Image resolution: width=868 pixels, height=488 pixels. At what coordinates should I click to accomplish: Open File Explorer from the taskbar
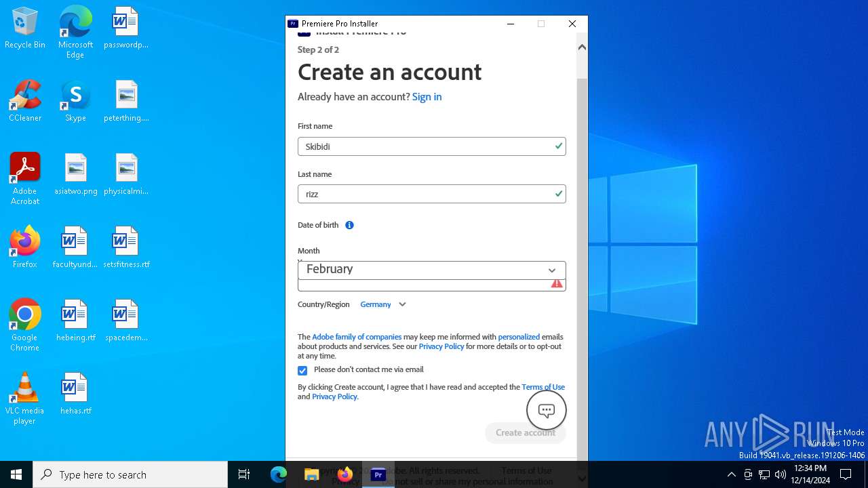coord(312,474)
